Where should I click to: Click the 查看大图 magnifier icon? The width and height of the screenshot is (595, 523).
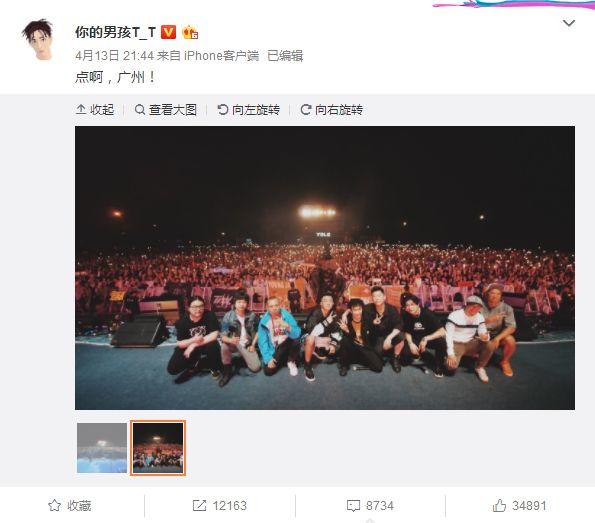(140, 110)
